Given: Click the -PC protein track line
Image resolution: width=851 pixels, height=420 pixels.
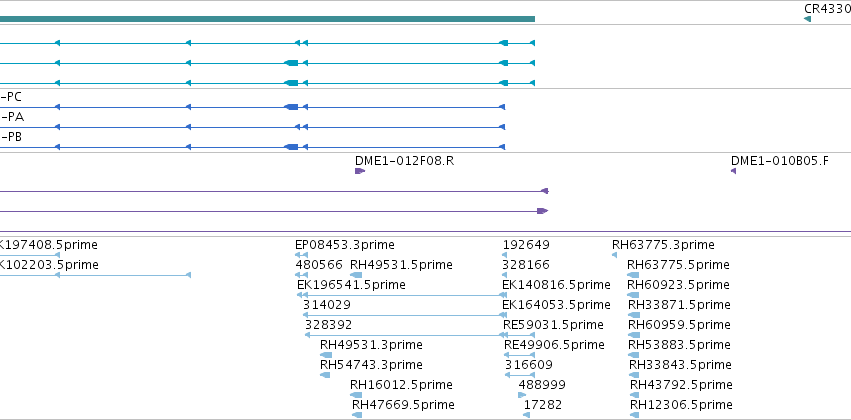Looking at the screenshot, I should (x=252, y=107).
